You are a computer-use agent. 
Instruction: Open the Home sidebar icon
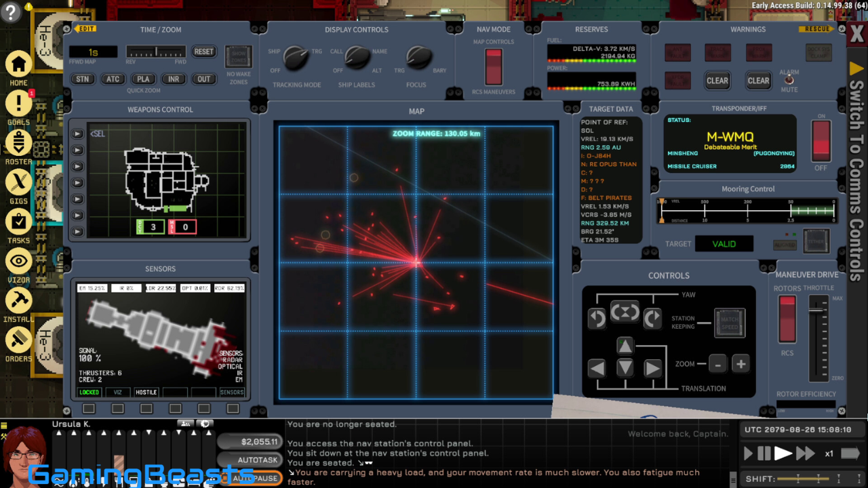coord(19,64)
